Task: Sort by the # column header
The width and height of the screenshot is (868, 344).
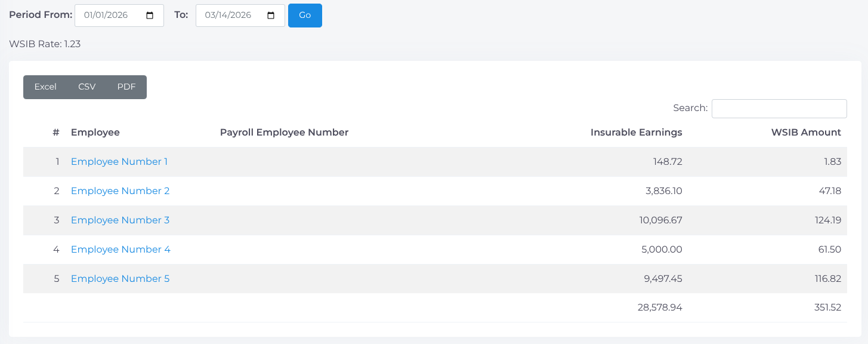Action: tap(55, 133)
